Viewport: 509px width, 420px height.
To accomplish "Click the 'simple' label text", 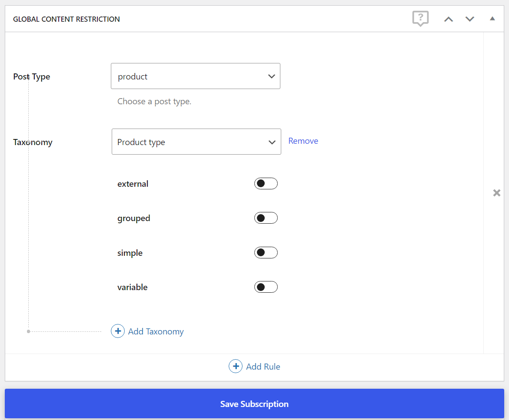I will [130, 253].
